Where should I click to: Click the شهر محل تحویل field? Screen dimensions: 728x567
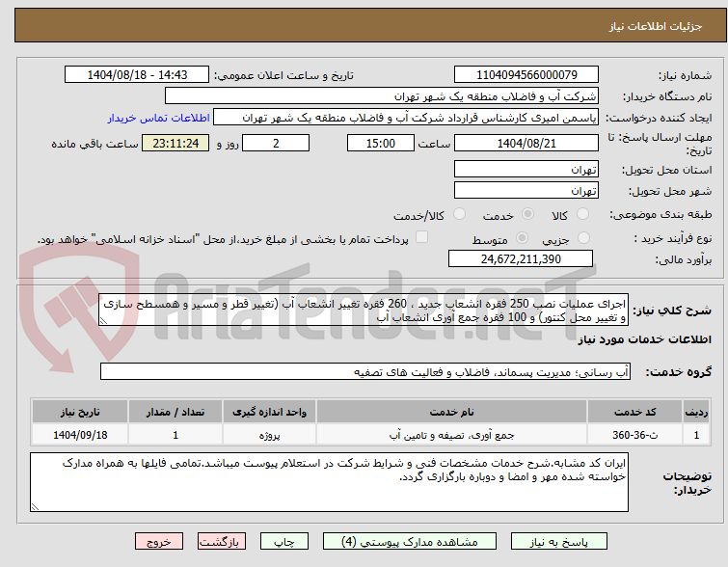(x=526, y=190)
